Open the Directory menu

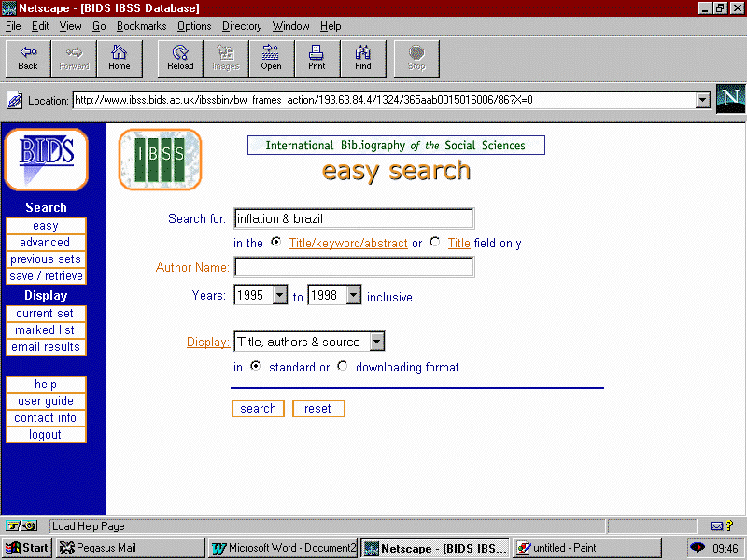(242, 26)
